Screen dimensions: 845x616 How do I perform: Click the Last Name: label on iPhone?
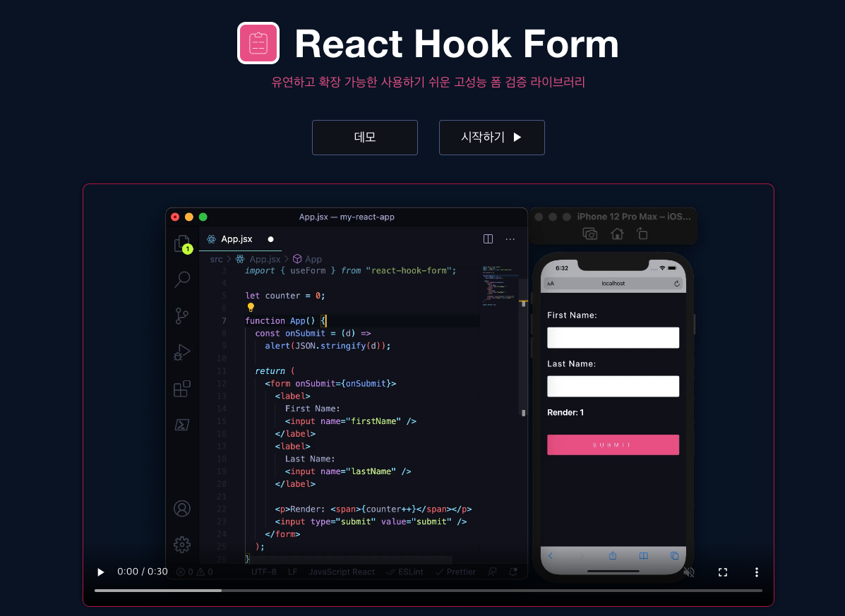point(571,363)
